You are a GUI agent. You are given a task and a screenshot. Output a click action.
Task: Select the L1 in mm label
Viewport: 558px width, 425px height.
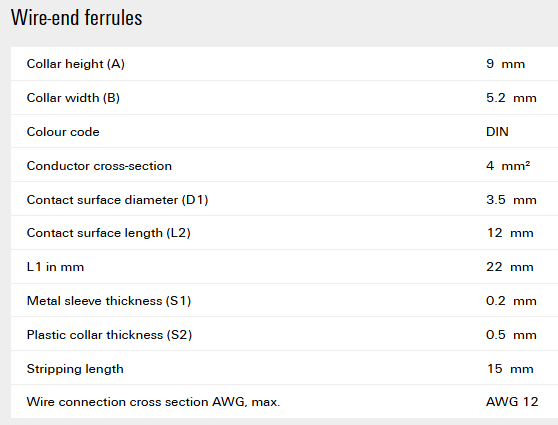[x=55, y=267]
